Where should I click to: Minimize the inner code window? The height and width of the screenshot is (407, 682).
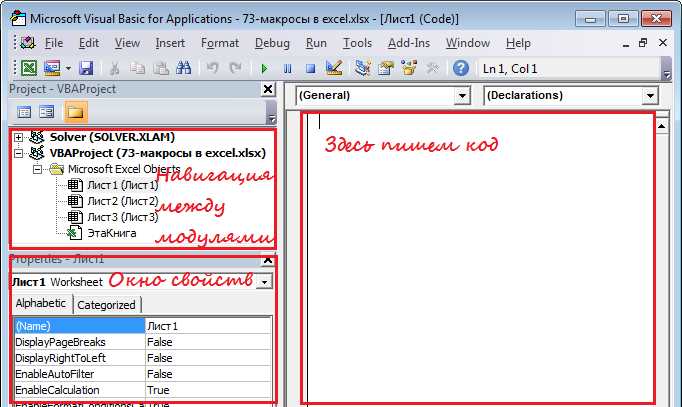click(625, 44)
